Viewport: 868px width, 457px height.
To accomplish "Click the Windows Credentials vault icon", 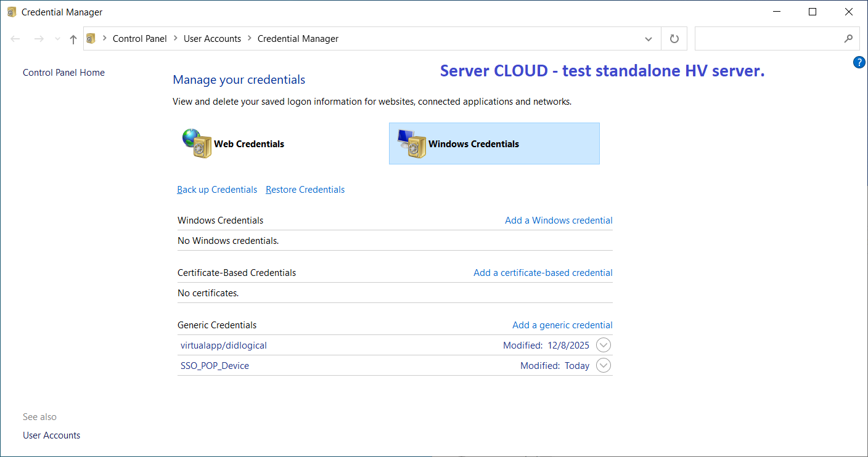I will (412, 144).
